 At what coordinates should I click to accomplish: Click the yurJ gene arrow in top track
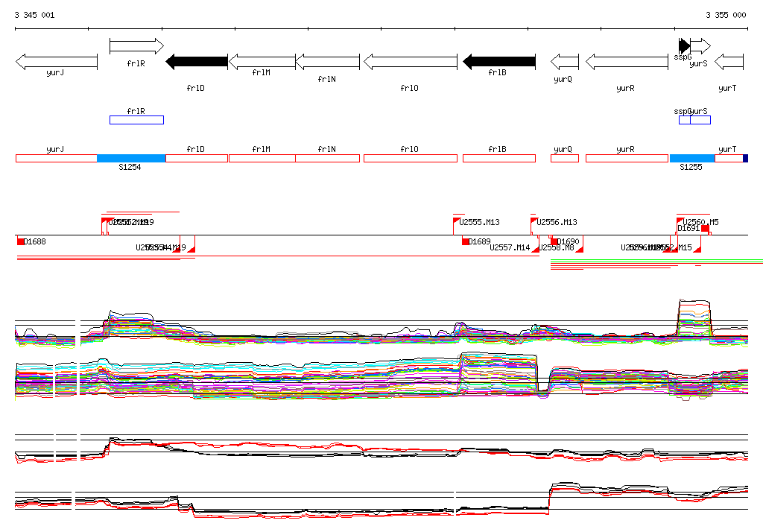[56, 62]
